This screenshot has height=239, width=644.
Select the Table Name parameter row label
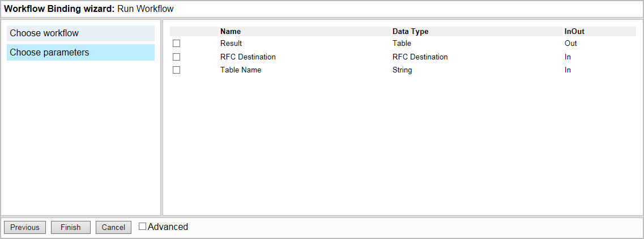241,70
